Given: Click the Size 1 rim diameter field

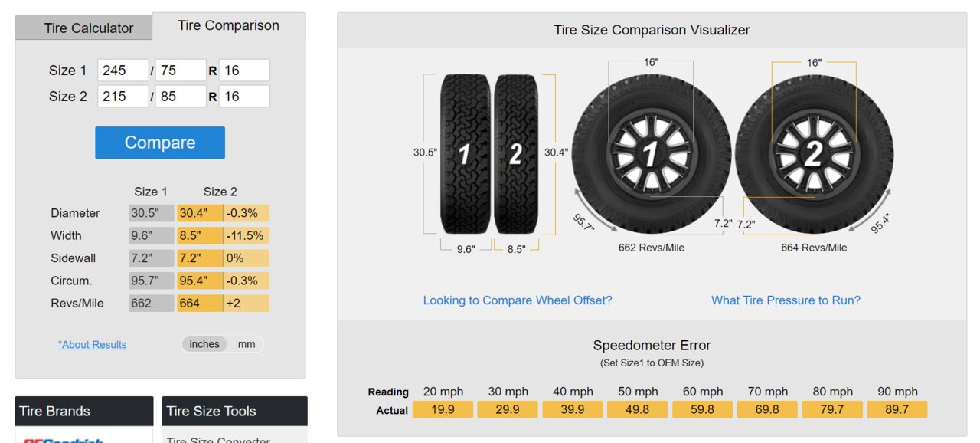Looking at the screenshot, I should point(244,71).
